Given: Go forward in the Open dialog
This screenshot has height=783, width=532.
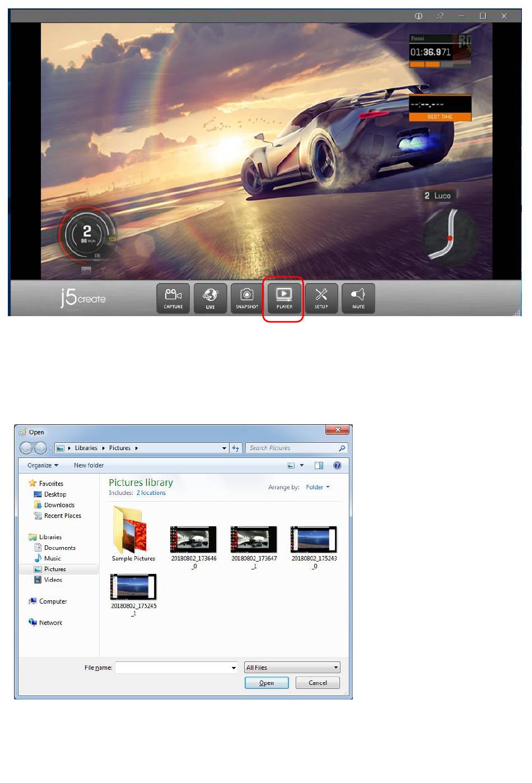Looking at the screenshot, I should tap(40, 448).
